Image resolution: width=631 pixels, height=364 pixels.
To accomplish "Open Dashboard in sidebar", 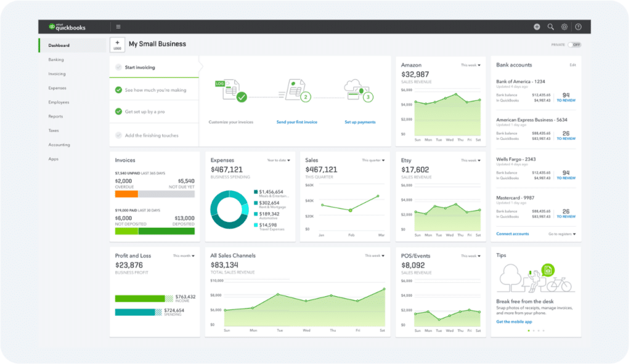I will (73, 46).
